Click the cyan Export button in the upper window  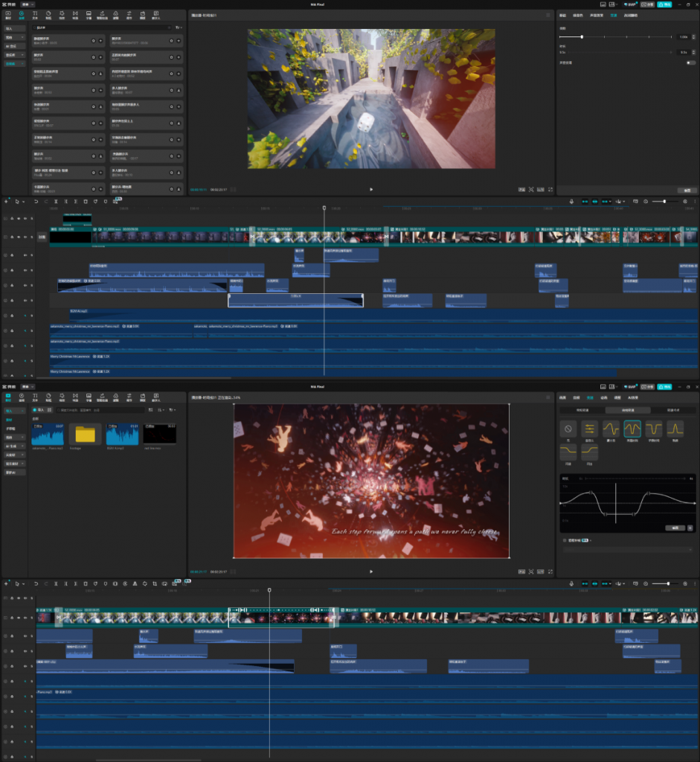[664, 4]
